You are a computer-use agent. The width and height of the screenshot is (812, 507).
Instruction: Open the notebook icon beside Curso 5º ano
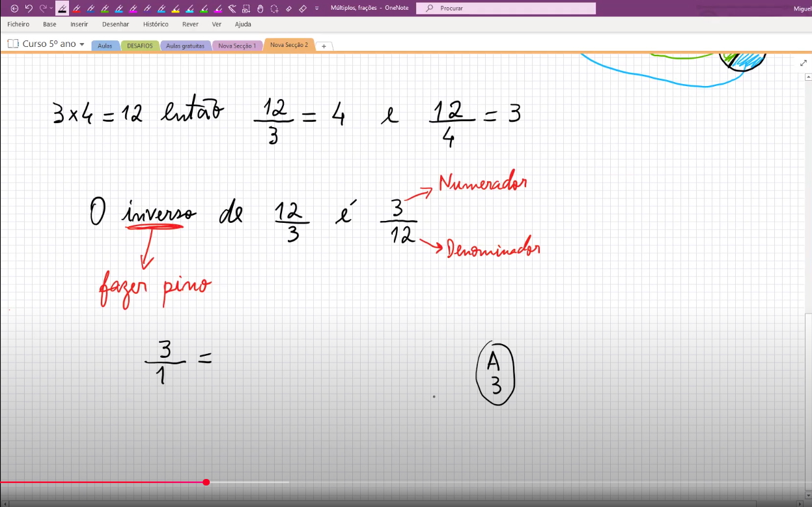[x=12, y=44]
